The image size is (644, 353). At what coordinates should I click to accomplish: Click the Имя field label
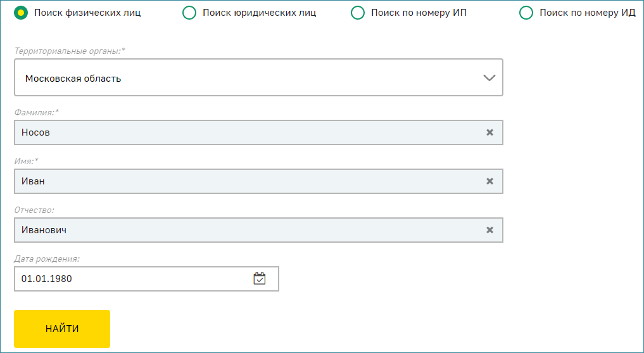click(26, 161)
